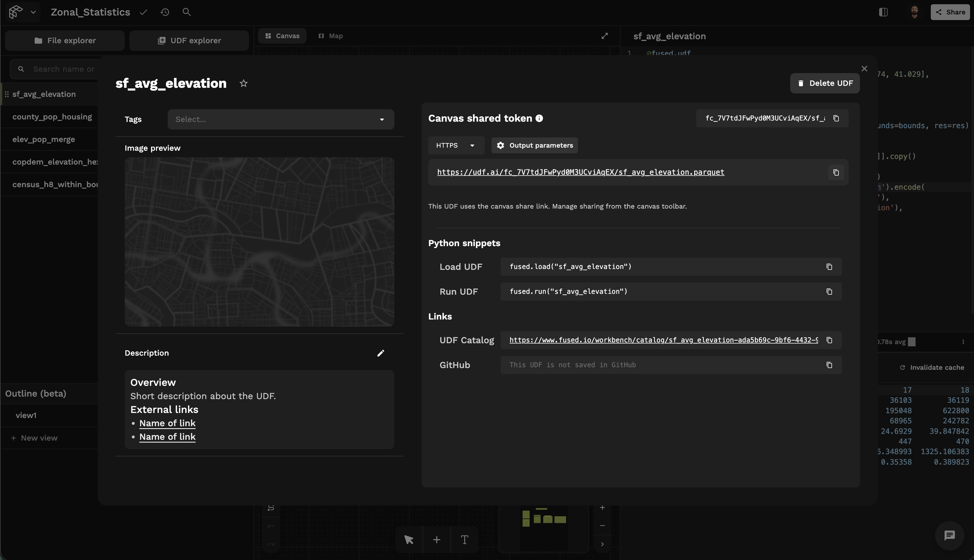Click the image preview thumbnail
The image size is (974, 560).
point(259,242)
